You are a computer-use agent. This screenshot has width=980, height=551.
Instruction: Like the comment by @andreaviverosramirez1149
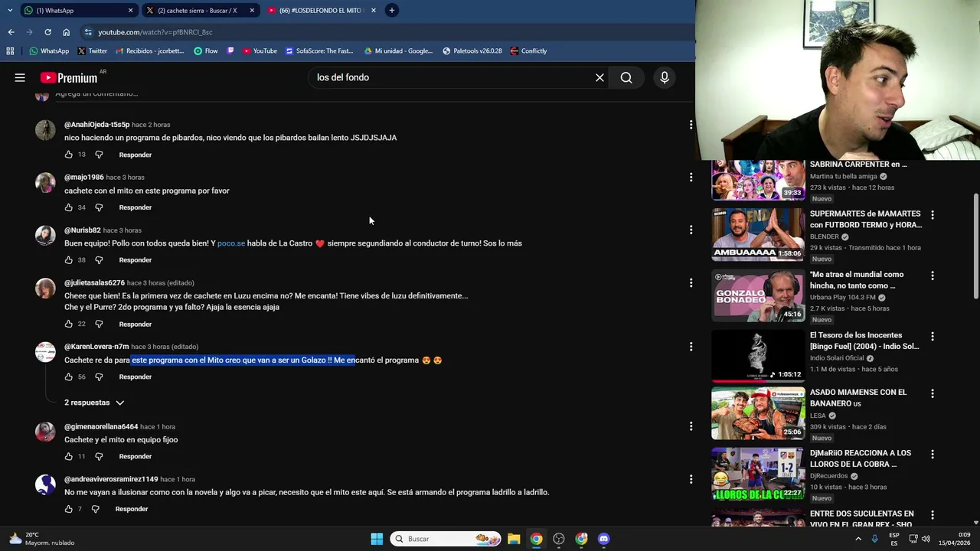point(69,509)
